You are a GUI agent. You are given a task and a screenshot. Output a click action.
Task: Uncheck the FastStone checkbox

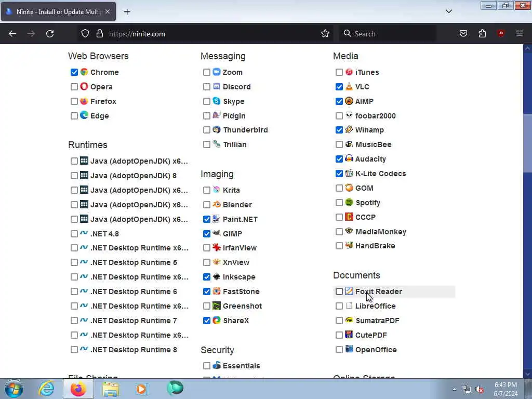tap(207, 291)
